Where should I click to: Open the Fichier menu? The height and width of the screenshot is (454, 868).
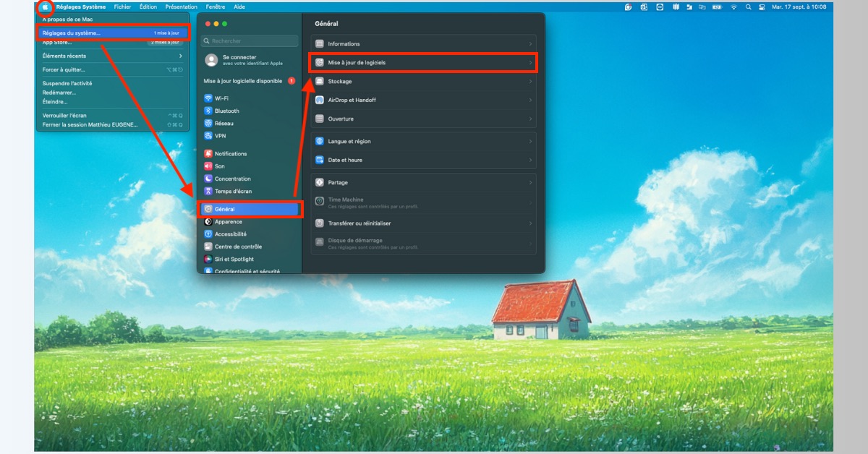[x=122, y=7]
